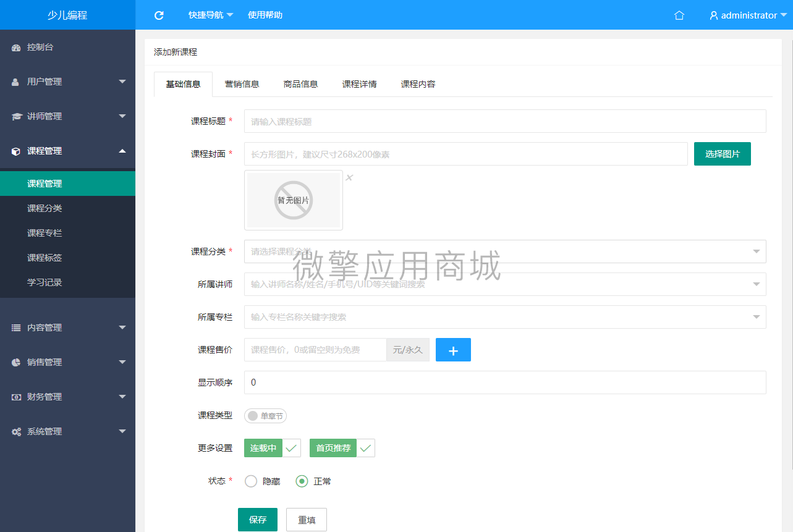Focus the 课程封面 image path field

point(466,154)
